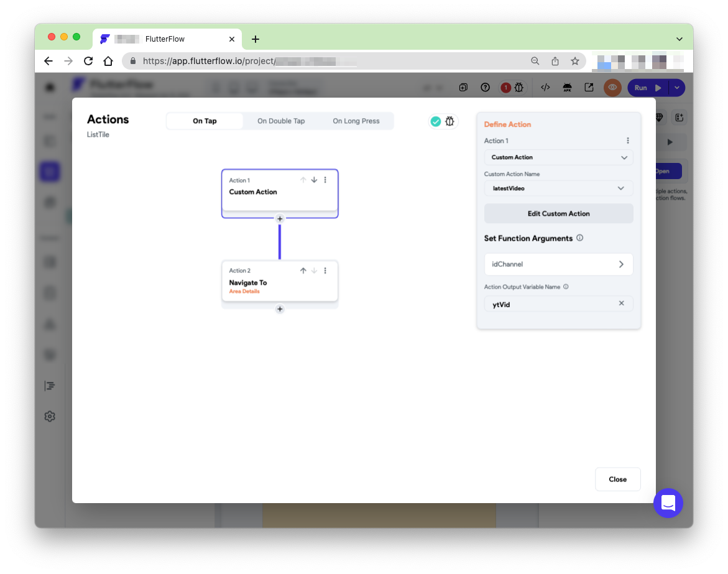Screen dimensions: 728x574
Task: Clear the ytVid output variable name
Action: click(621, 303)
